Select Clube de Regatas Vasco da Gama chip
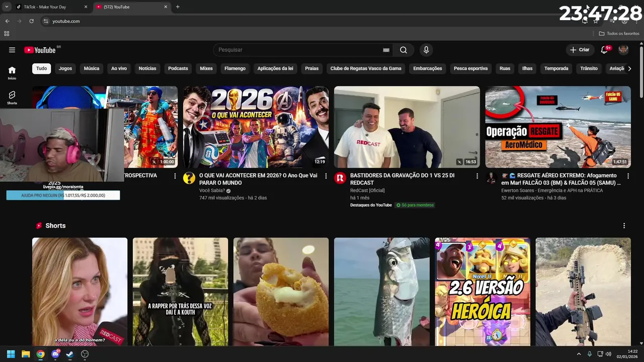644x362 pixels. [x=366, y=68]
